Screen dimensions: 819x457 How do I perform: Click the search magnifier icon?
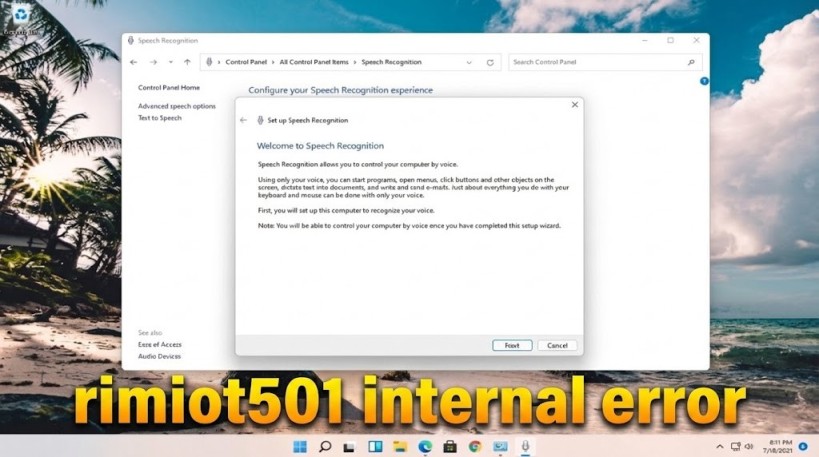point(691,62)
